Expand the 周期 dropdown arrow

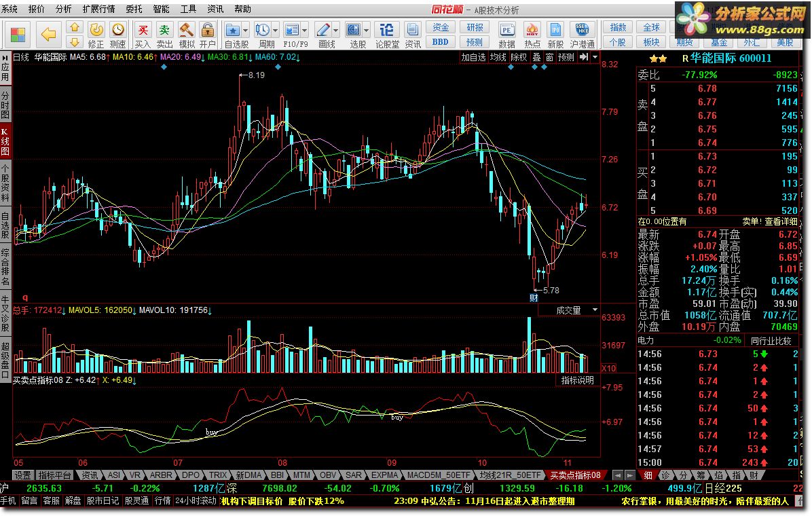pos(275,30)
